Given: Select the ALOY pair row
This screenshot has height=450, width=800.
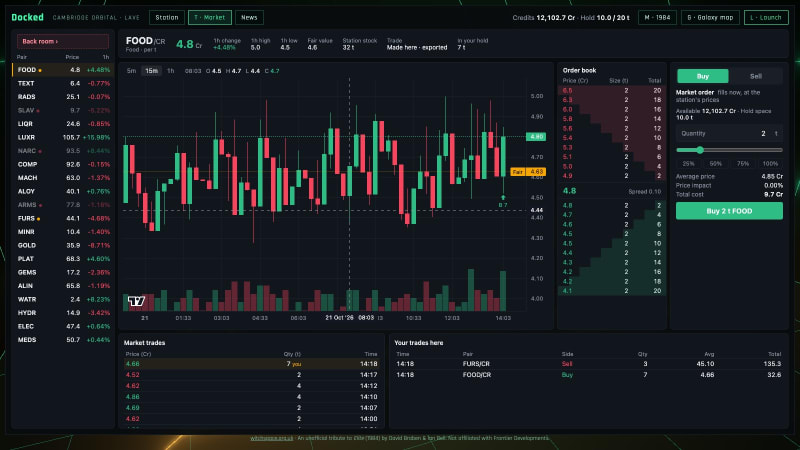Looking at the screenshot, I should (62, 191).
